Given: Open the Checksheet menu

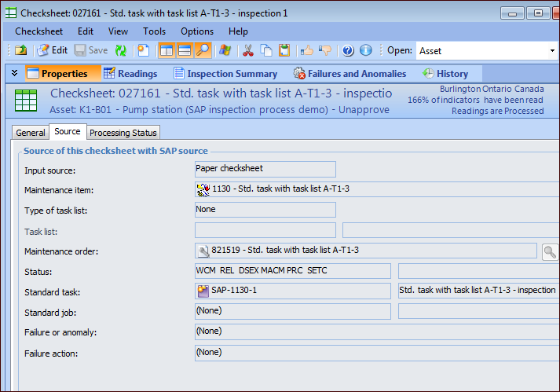Looking at the screenshot, I should pyautogui.click(x=38, y=31).
